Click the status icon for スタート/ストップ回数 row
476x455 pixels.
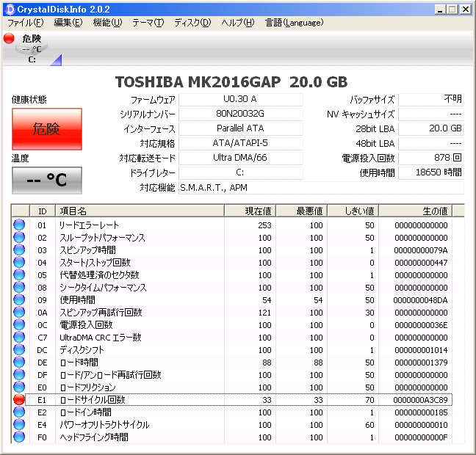click(19, 262)
